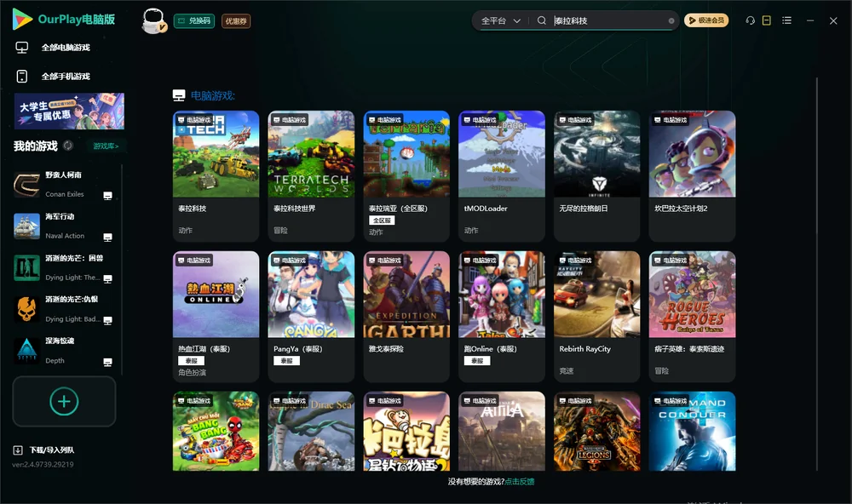Open the Rebirth RayCity game card
This screenshot has height=504, width=852.
596,317
